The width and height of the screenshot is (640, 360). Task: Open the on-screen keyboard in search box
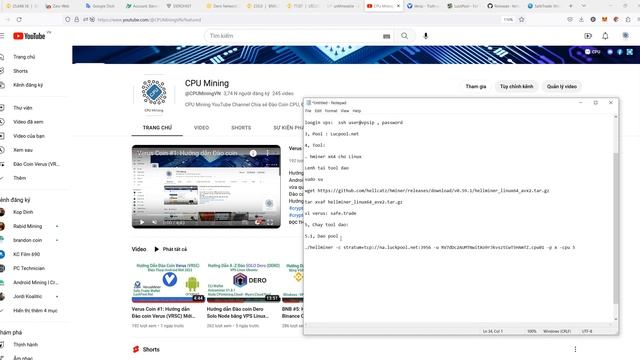[387, 36]
